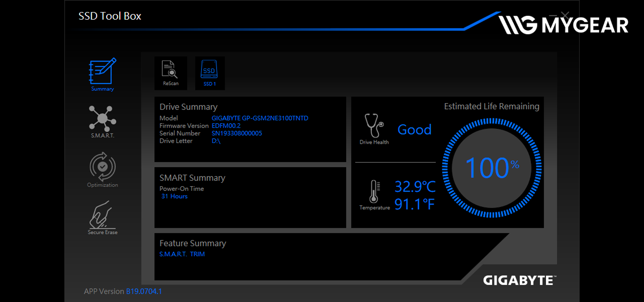Click the S.M.A.R.T. feature link
Viewport: 644px width, 302px height.
coord(173,254)
